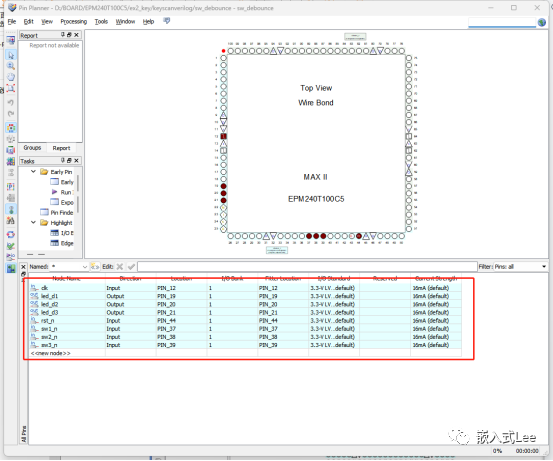Click the pin legend 'P' icon
The height and width of the screenshot is (461, 553).
11,187
